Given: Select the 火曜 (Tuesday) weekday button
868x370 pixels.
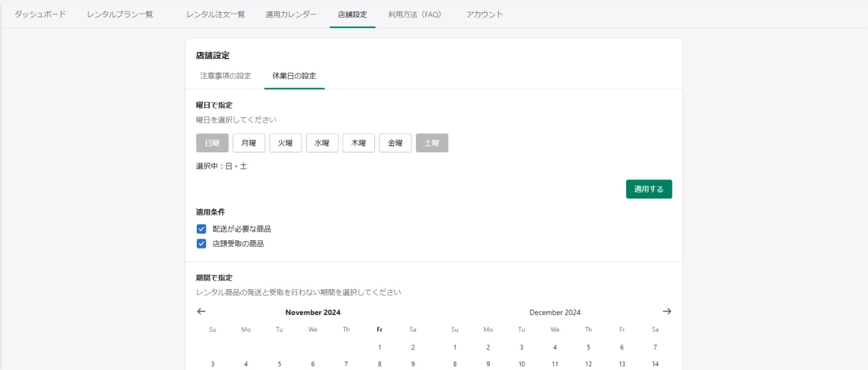Looking at the screenshot, I should pos(285,142).
